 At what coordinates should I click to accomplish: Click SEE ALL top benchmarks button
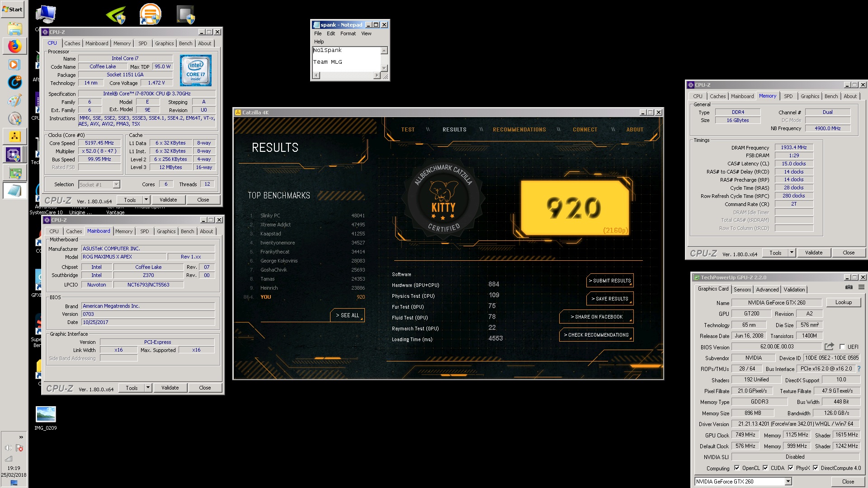[x=347, y=315]
